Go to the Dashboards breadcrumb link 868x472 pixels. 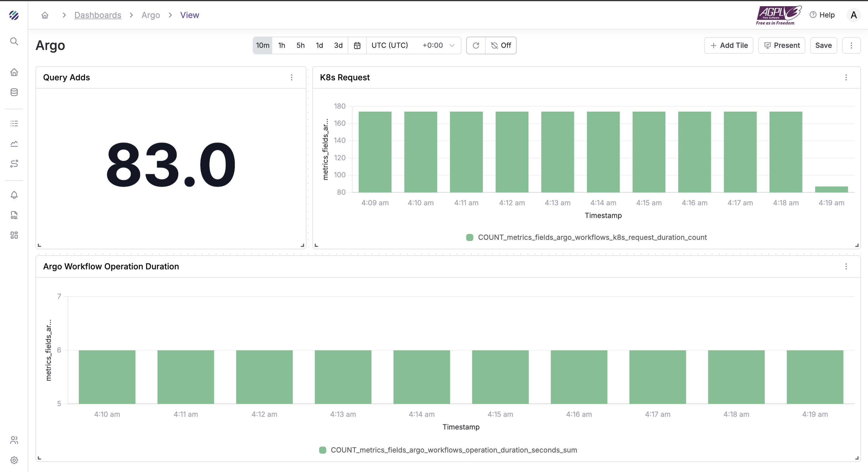(98, 15)
